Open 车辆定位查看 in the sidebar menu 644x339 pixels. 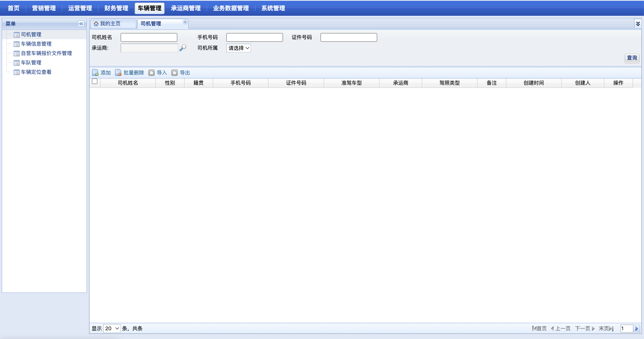[36, 72]
